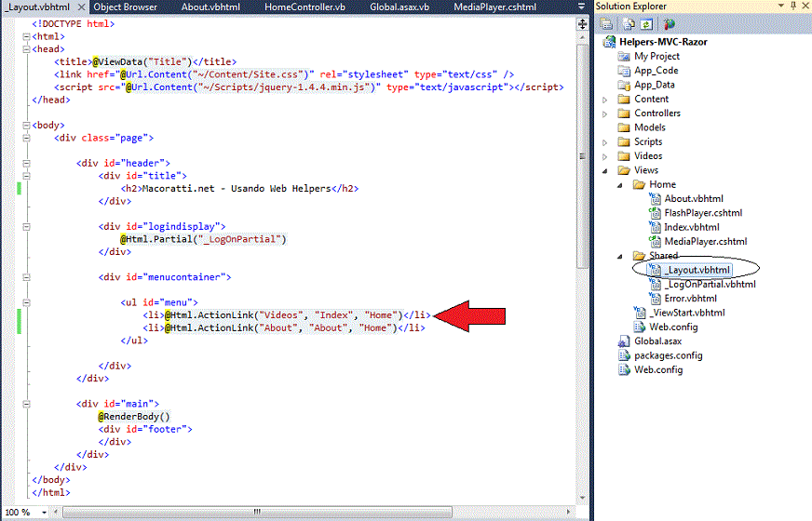Image resolution: width=812 pixels, height=521 pixels.
Task: Click the editor split-window handle icon
Action: (582, 24)
